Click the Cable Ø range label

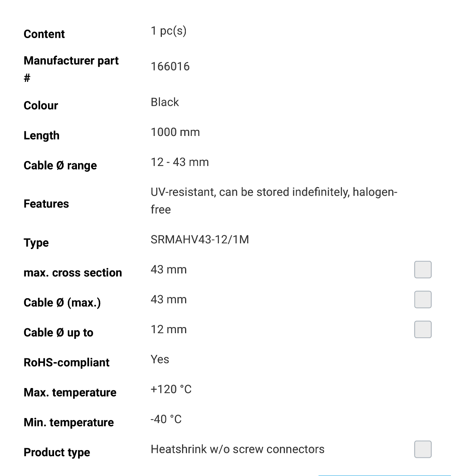tap(60, 166)
